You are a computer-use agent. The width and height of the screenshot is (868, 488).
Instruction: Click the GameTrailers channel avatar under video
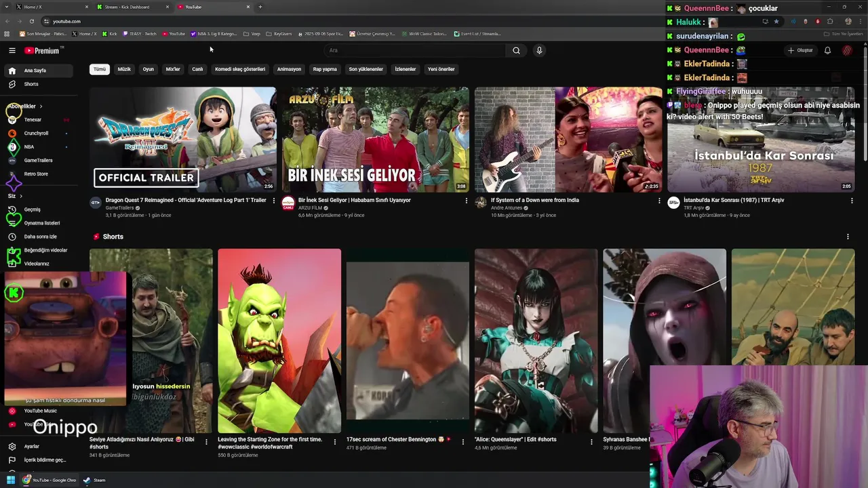[96, 203]
